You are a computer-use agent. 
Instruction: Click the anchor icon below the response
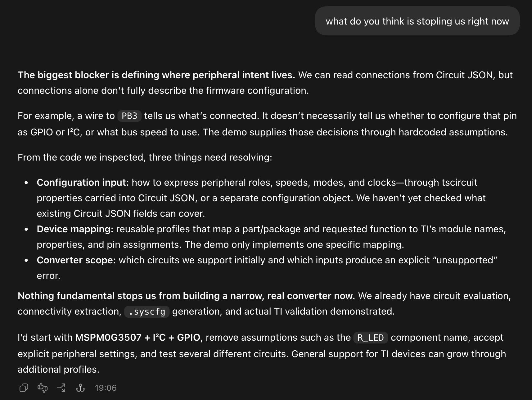click(80, 388)
